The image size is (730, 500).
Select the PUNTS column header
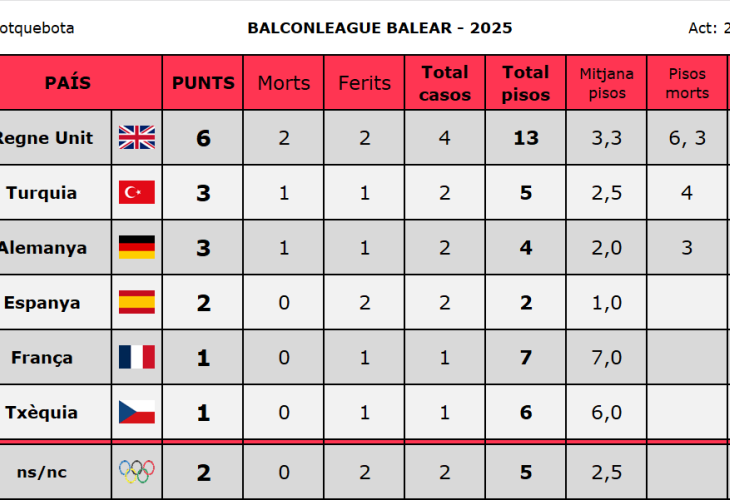(203, 83)
